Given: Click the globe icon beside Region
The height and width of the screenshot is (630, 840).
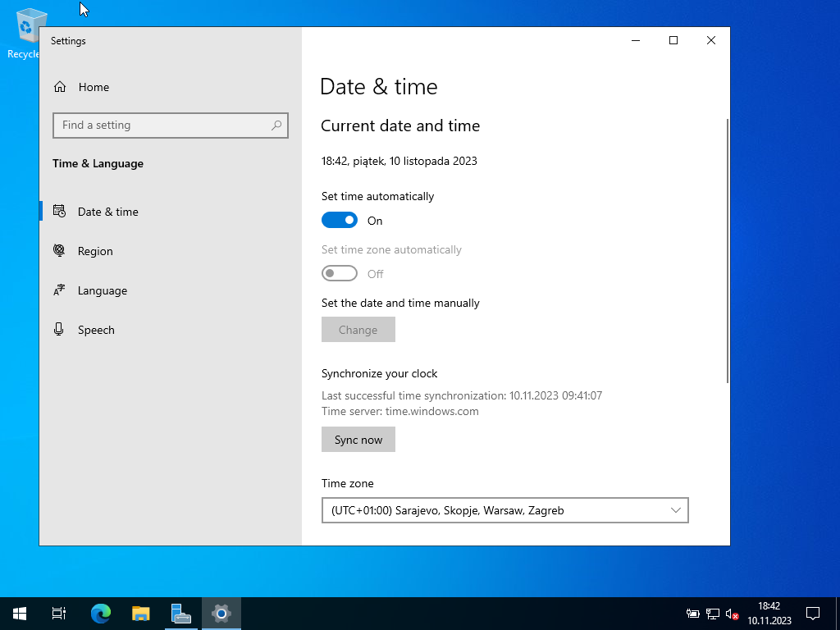Looking at the screenshot, I should (59, 250).
